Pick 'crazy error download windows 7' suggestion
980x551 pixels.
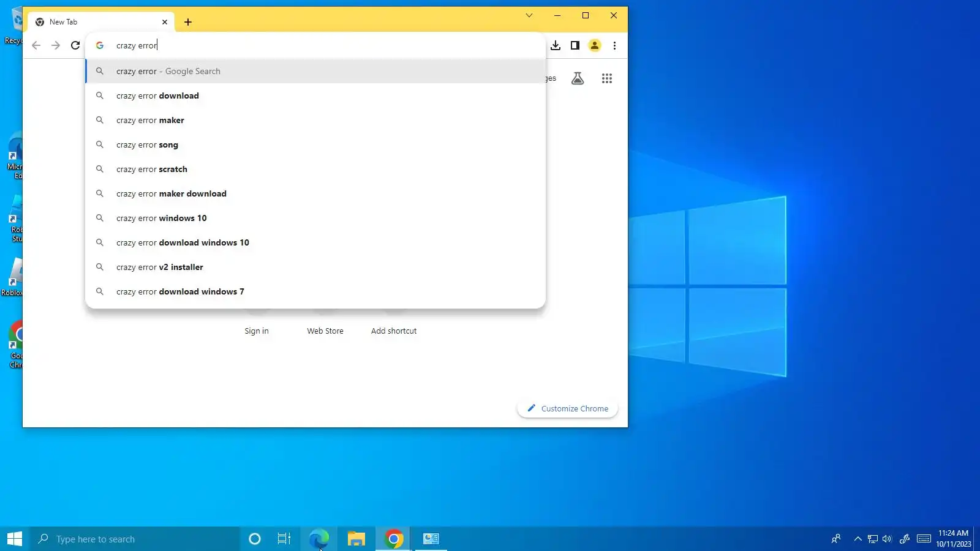[x=315, y=291]
